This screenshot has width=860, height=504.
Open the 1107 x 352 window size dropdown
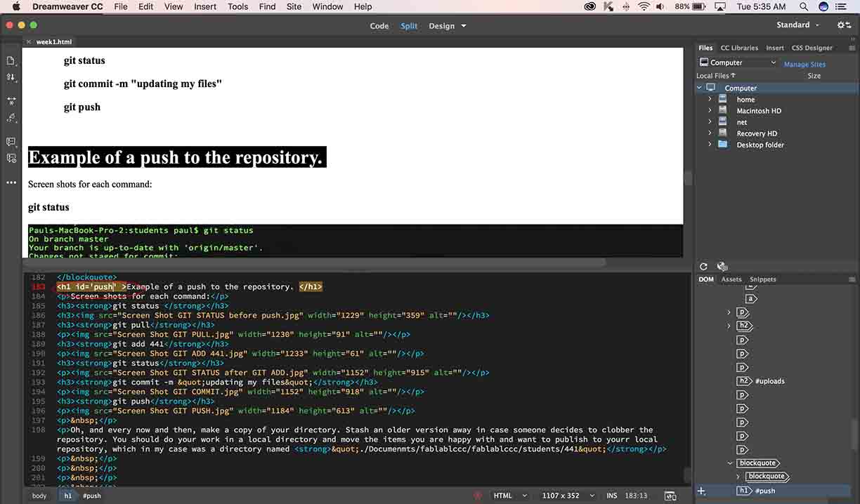[568, 496]
